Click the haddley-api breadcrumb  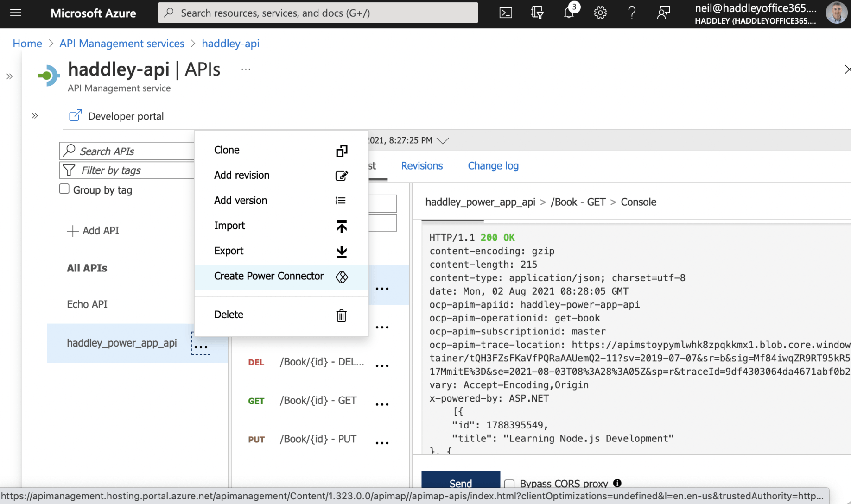click(x=230, y=44)
